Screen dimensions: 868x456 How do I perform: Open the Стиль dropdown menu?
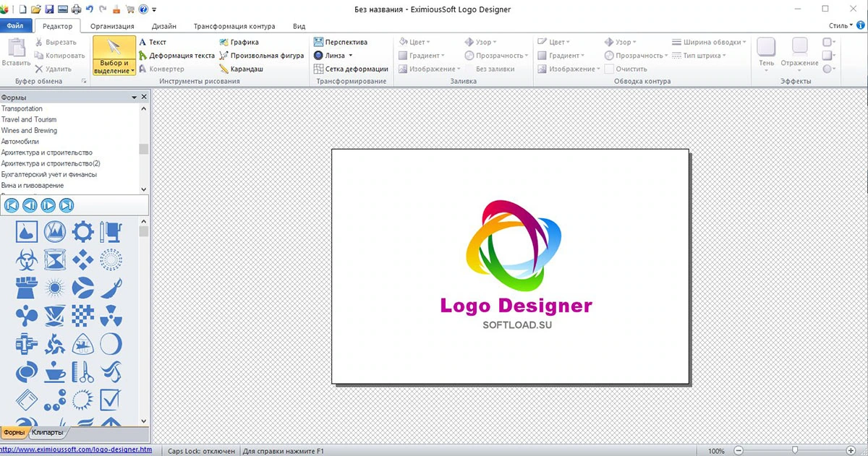(840, 26)
